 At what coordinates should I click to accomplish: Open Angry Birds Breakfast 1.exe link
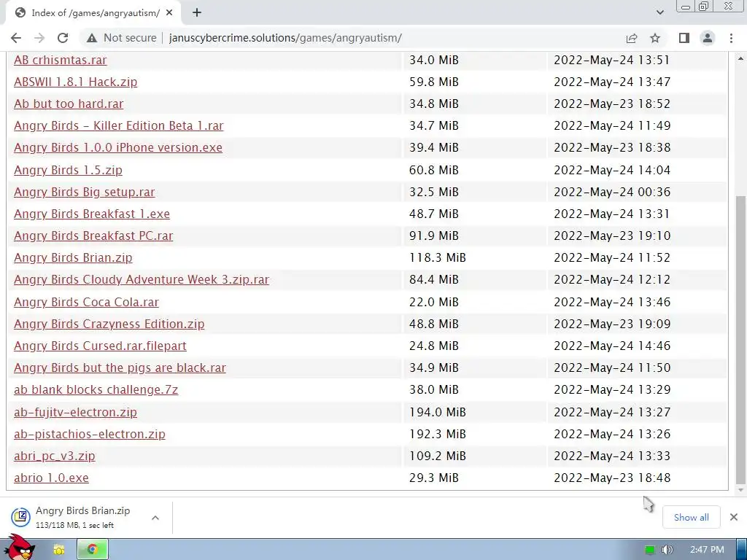(92, 214)
